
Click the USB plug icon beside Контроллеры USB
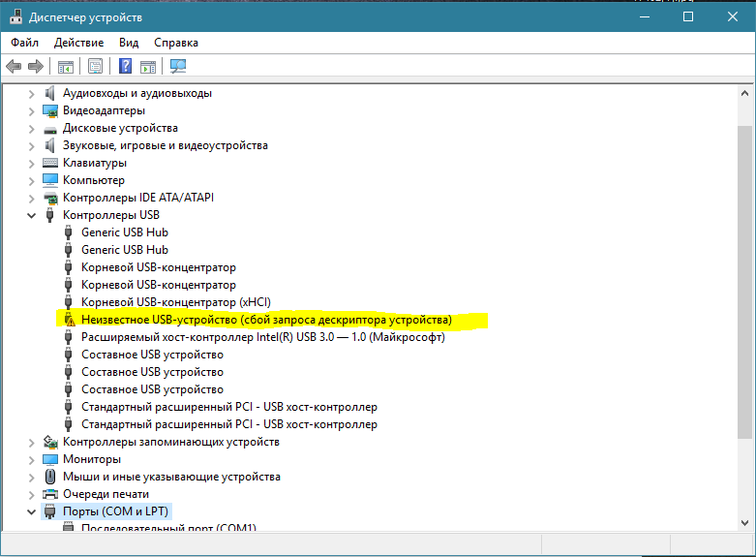coord(49,215)
